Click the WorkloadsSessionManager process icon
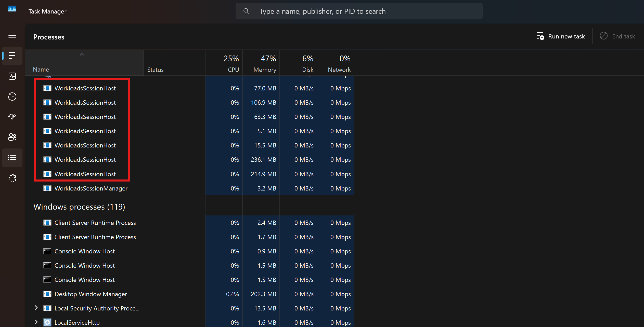The width and height of the screenshot is (644, 327). pos(47,188)
